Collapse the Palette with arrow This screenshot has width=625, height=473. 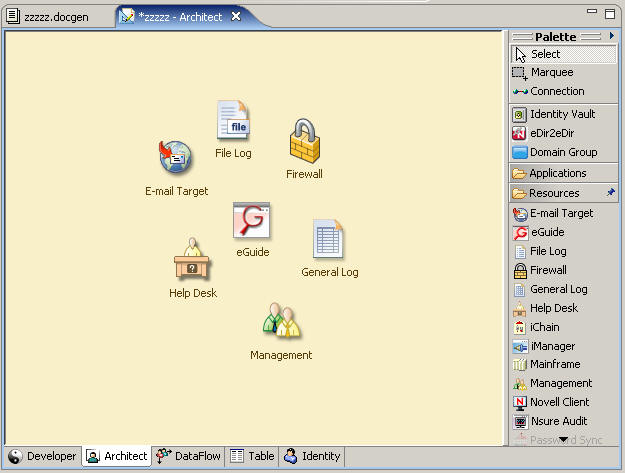[611, 36]
